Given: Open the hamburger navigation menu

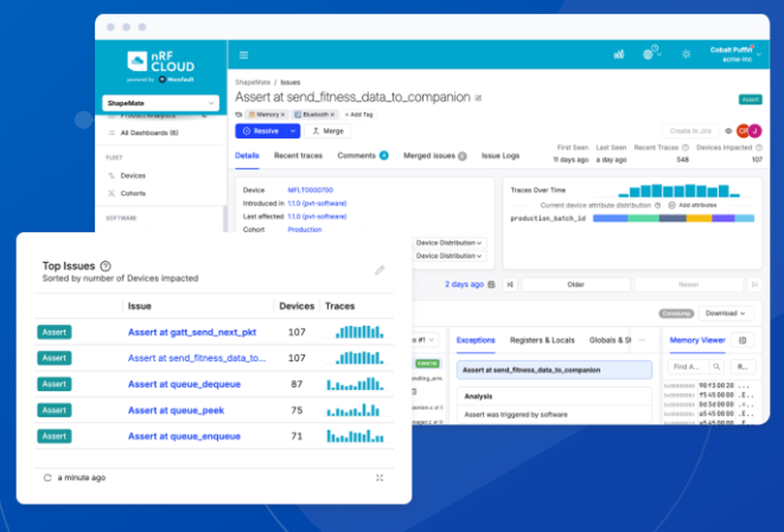Looking at the screenshot, I should 243,55.
